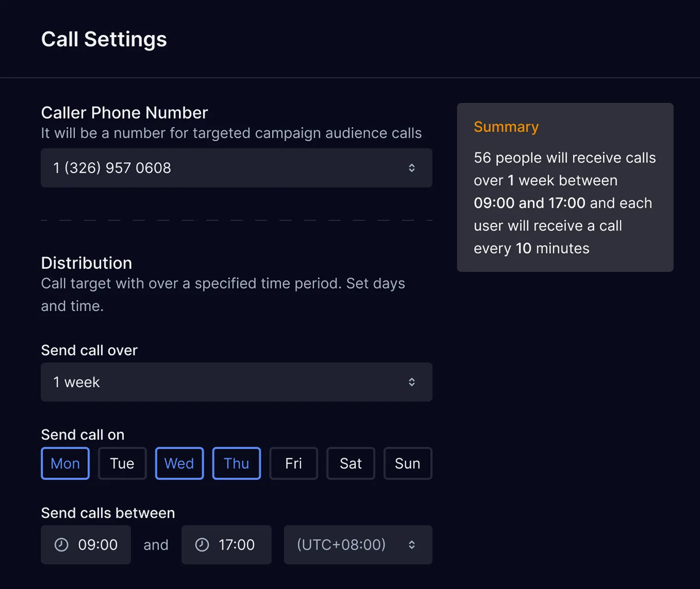700x589 pixels.
Task: Click the caller phone number chevron arrows
Action: point(412,168)
